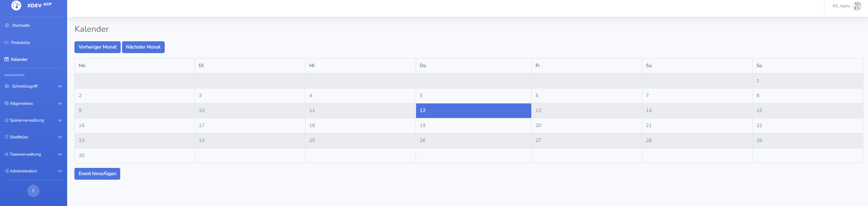This screenshot has height=206, width=868.
Task: Click the XDEV ACP logo icon
Action: click(16, 5)
